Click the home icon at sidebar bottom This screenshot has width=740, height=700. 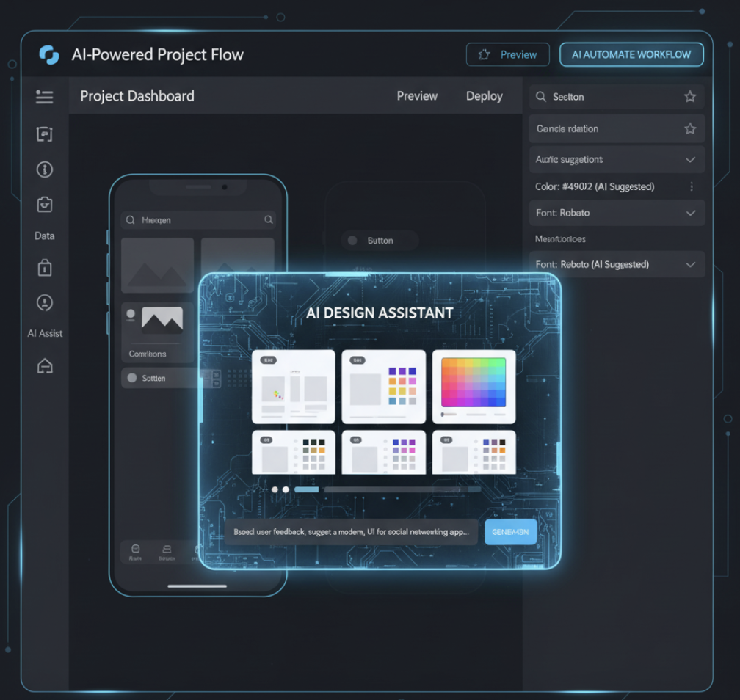44,365
